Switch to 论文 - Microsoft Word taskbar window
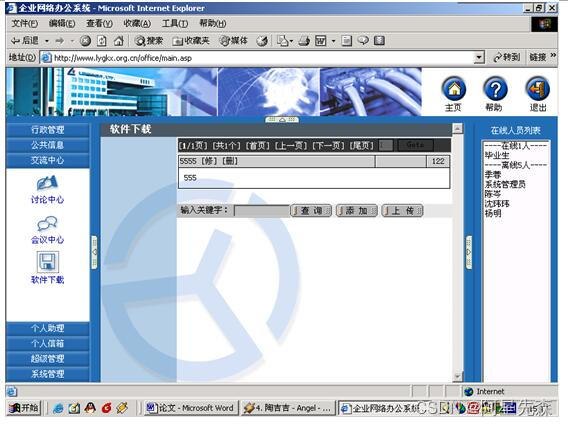 [x=191, y=408]
